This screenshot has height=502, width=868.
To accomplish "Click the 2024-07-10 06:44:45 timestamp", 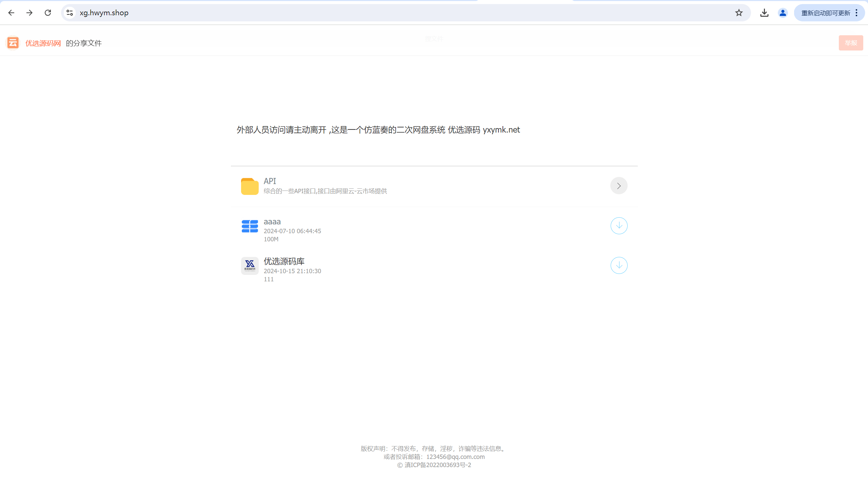I will [292, 231].
